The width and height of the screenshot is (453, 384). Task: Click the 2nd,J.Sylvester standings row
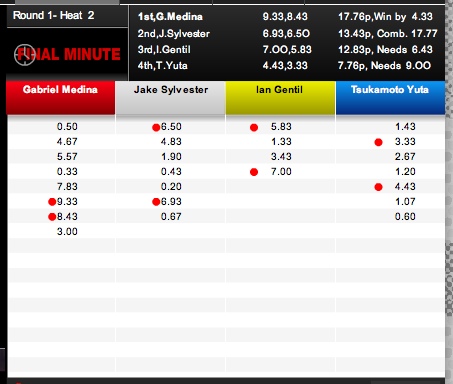[x=287, y=33]
